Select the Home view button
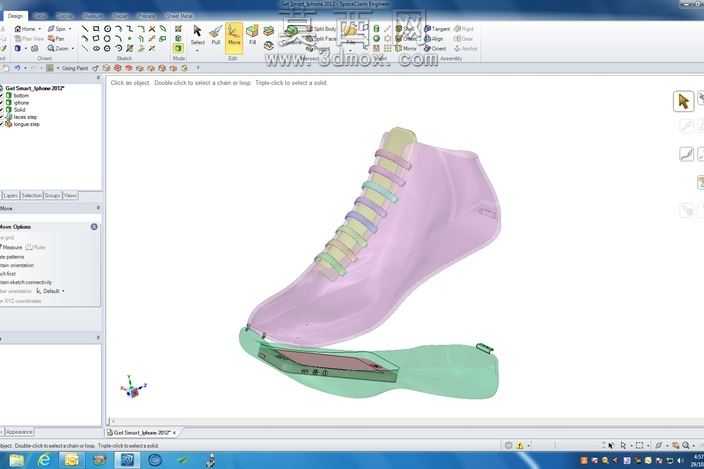704x469 pixels. click(25, 29)
